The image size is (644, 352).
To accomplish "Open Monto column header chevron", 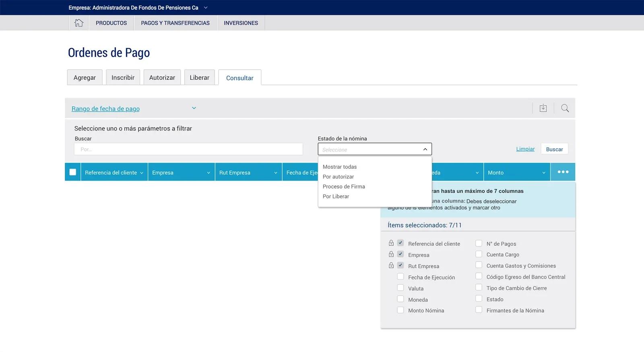I will tap(544, 173).
